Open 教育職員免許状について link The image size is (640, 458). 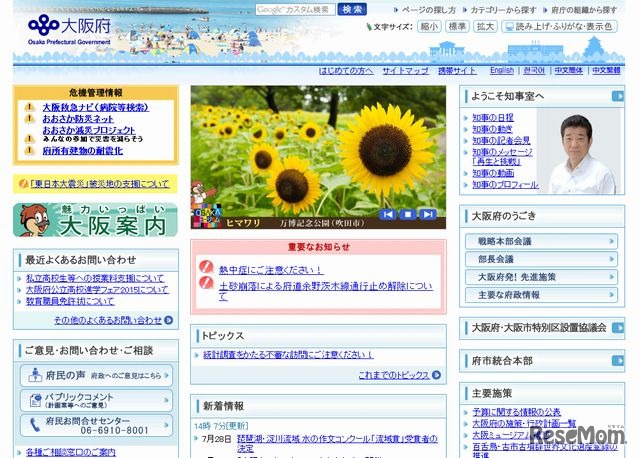click(70, 301)
